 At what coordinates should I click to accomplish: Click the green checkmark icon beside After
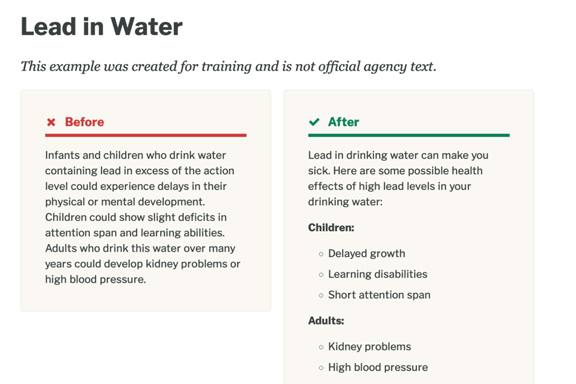click(x=314, y=122)
